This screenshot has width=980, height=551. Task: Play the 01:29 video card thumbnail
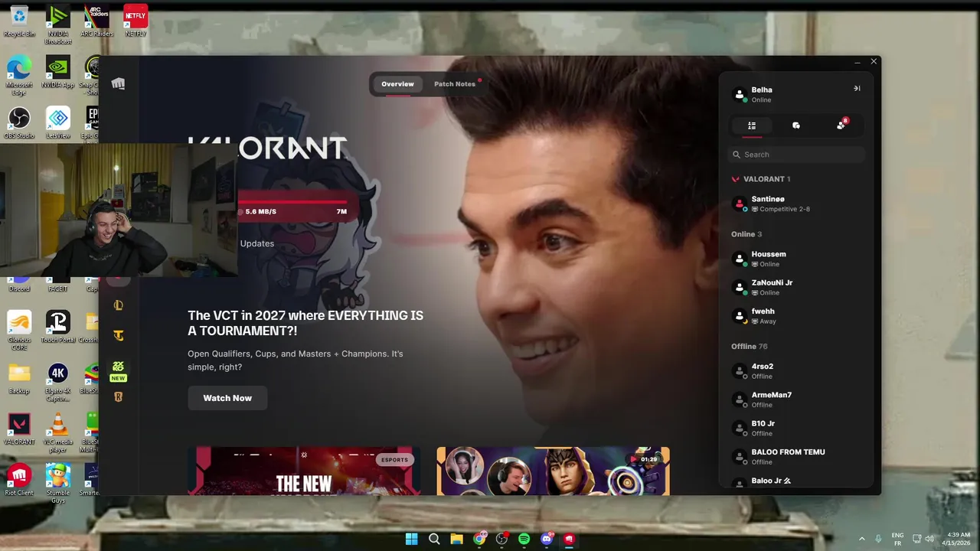(x=553, y=471)
